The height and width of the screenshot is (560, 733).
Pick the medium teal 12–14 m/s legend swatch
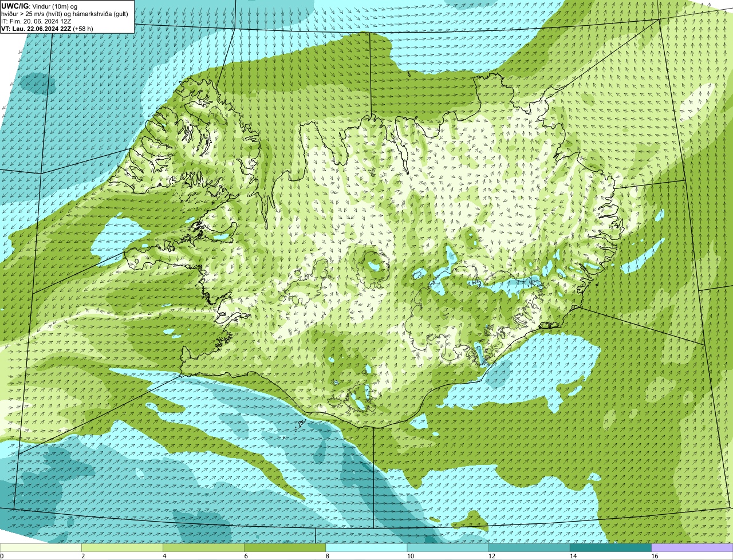529,548
